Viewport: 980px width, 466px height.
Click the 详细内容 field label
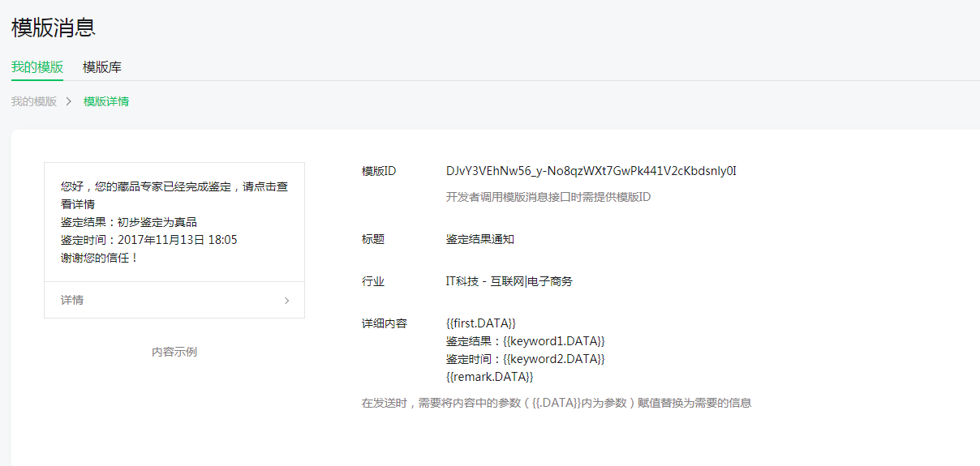pyautogui.click(x=385, y=323)
